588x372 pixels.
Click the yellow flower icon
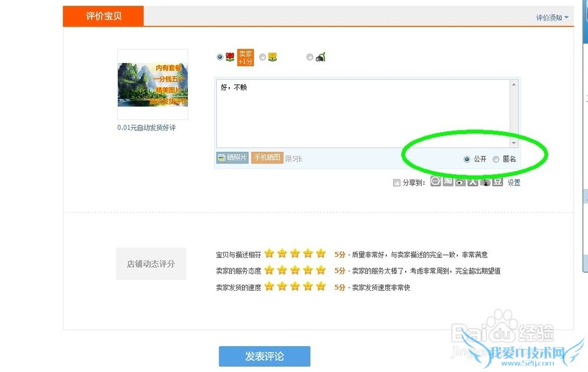(x=273, y=57)
